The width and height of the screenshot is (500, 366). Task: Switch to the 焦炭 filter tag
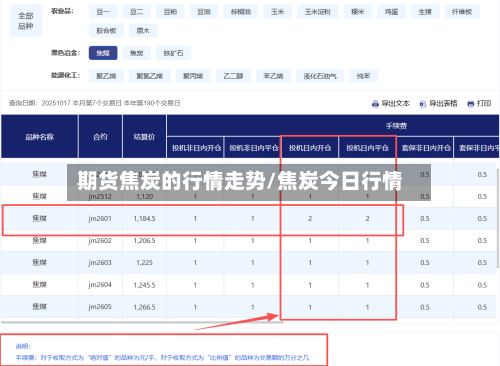click(137, 53)
